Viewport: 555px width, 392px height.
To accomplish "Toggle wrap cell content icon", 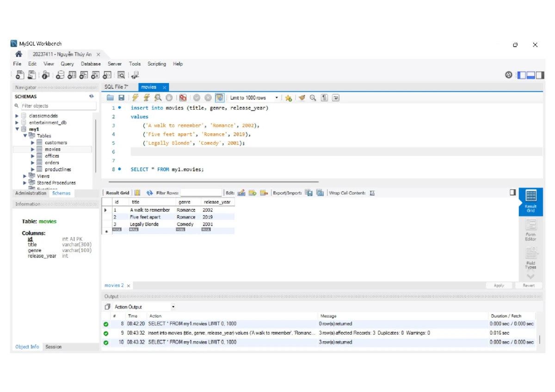I will coord(372,193).
